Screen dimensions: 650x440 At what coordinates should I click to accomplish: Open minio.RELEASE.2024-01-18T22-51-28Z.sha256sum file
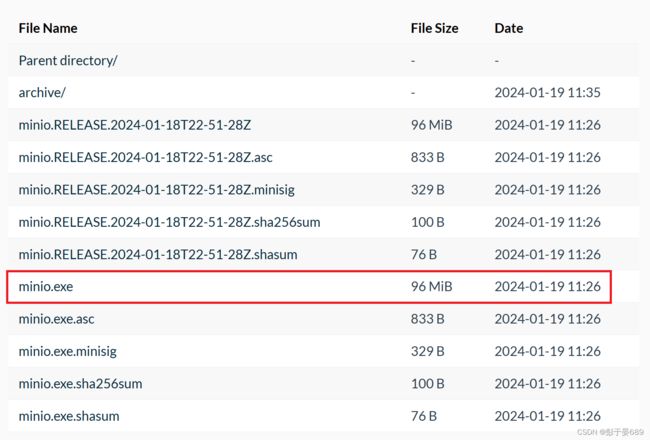pos(170,222)
